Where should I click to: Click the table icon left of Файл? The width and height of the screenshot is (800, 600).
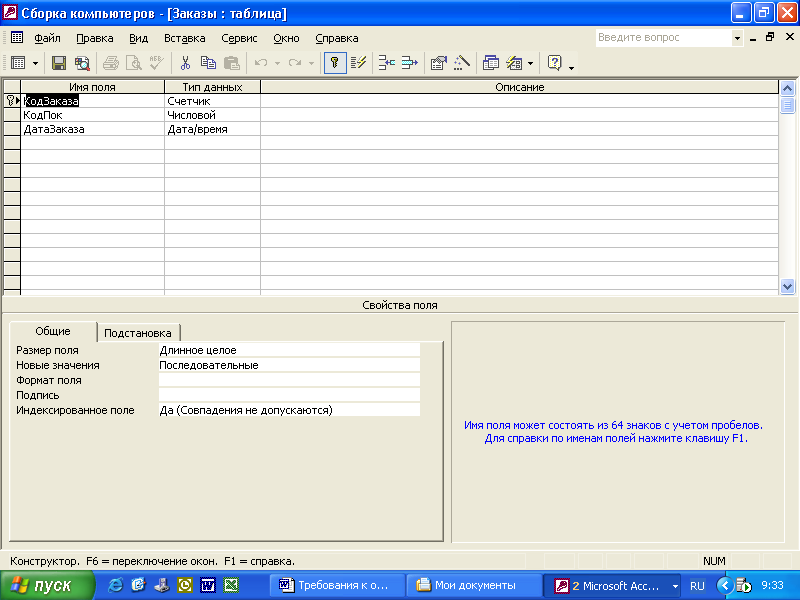click(17, 37)
